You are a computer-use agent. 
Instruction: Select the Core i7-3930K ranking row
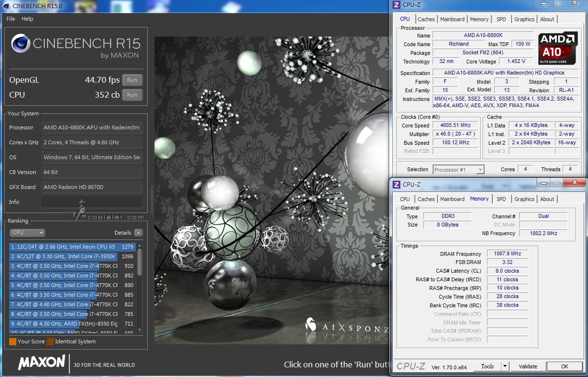pos(72,256)
